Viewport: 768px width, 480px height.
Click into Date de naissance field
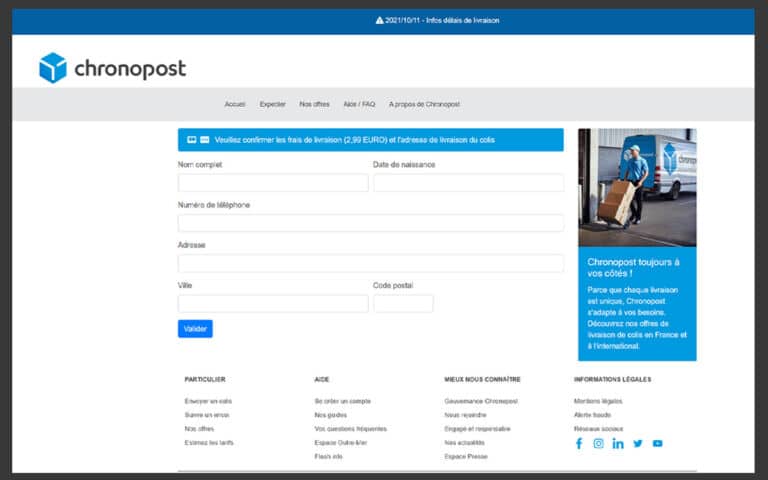468,183
